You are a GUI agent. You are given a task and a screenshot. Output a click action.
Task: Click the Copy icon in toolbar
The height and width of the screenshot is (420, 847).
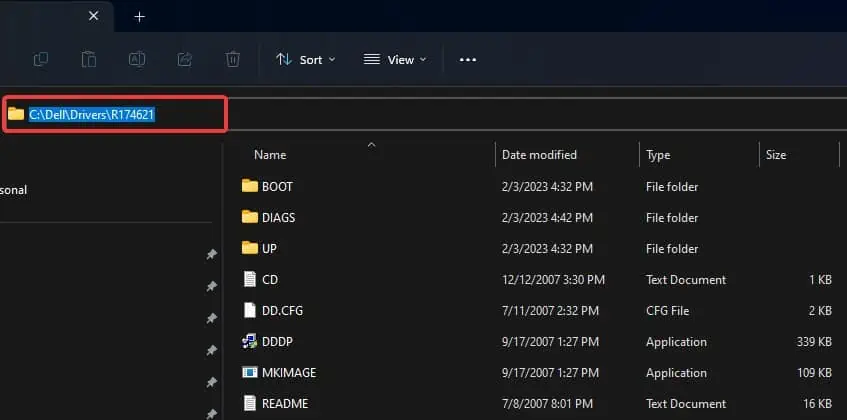click(x=41, y=59)
